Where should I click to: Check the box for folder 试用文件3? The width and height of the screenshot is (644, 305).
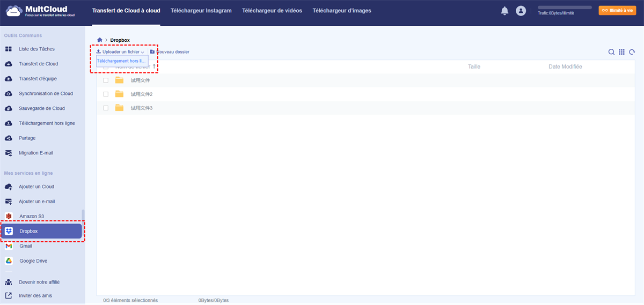(x=106, y=108)
